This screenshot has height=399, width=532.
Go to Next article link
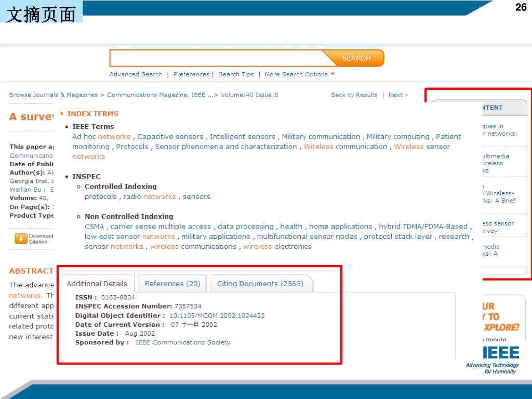pyautogui.click(x=398, y=95)
